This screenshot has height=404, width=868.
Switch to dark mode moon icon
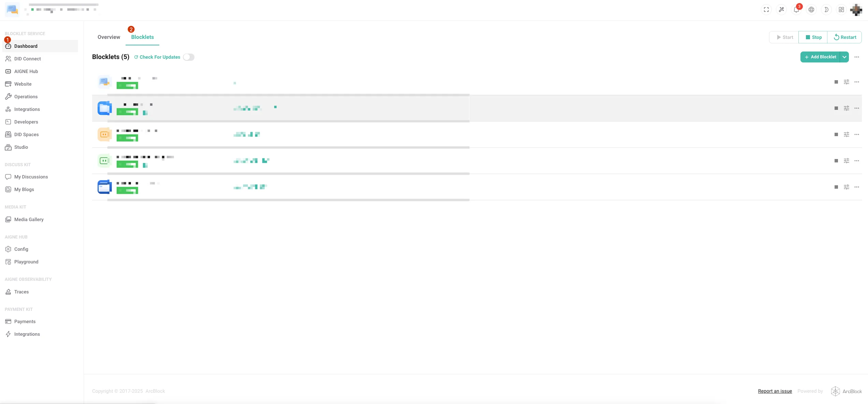826,10
